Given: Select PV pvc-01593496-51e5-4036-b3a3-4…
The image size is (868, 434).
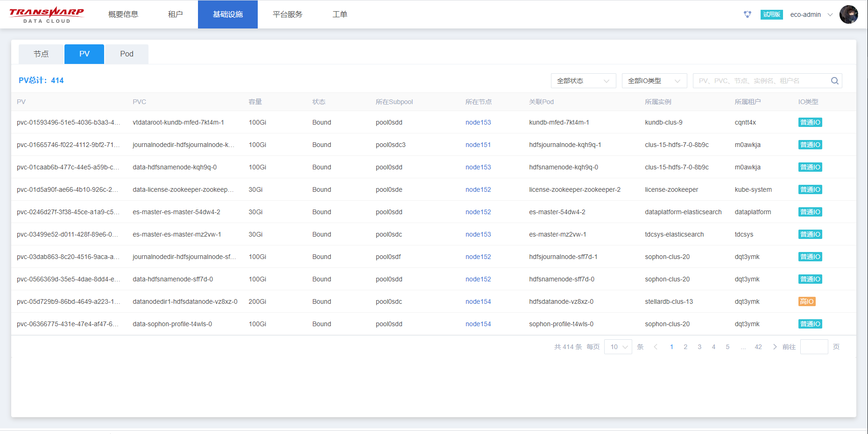Looking at the screenshot, I should pyautogui.click(x=68, y=122).
